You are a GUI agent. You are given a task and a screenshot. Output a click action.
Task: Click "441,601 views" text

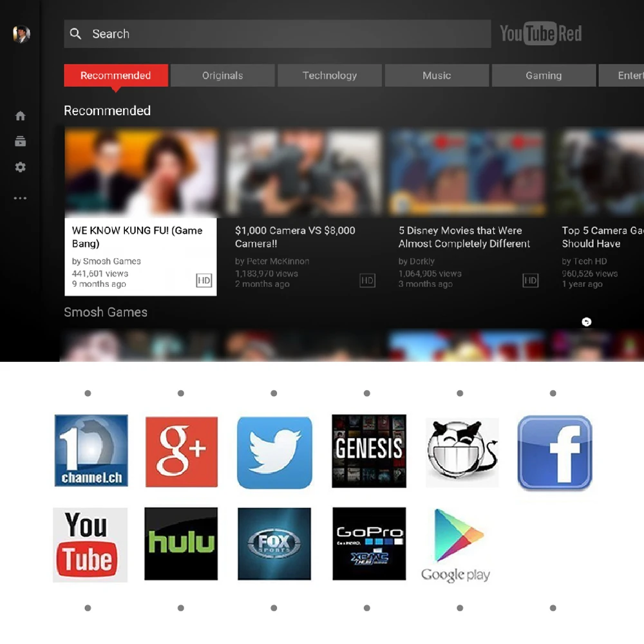pyautogui.click(x=100, y=274)
